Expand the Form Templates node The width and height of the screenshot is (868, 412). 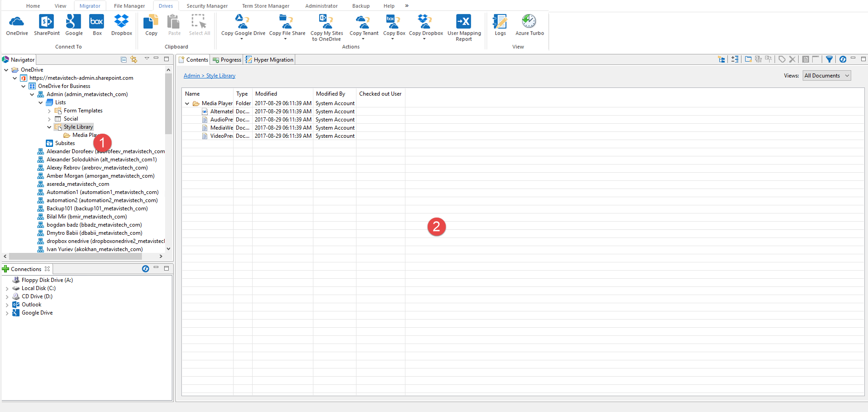[x=49, y=110]
